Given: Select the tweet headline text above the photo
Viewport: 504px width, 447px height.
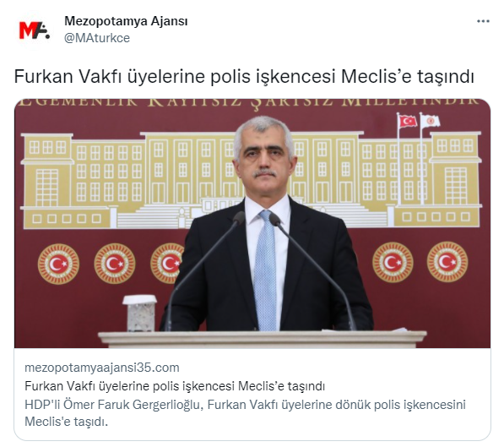Looking at the screenshot, I should click(x=244, y=77).
